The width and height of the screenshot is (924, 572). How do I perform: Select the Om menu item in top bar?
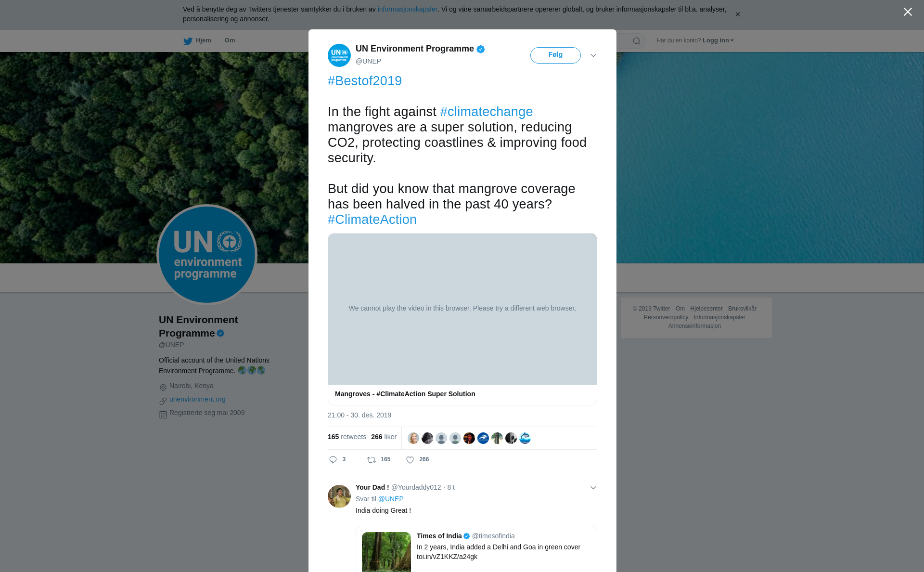tap(230, 40)
